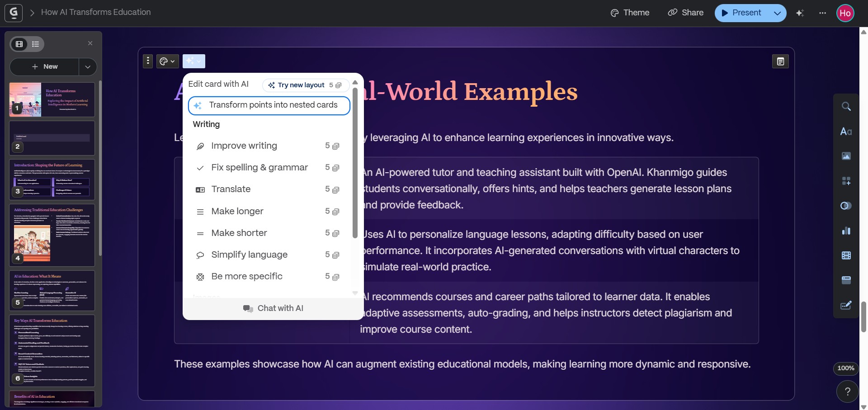Click the Gamma home logo
The image size is (868, 410).
[14, 13]
